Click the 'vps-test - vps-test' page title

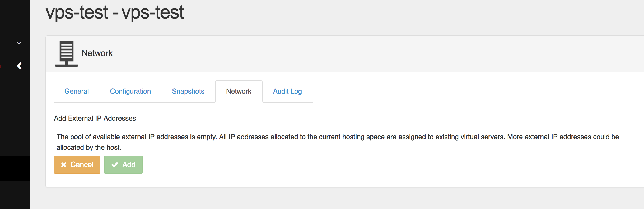(115, 12)
